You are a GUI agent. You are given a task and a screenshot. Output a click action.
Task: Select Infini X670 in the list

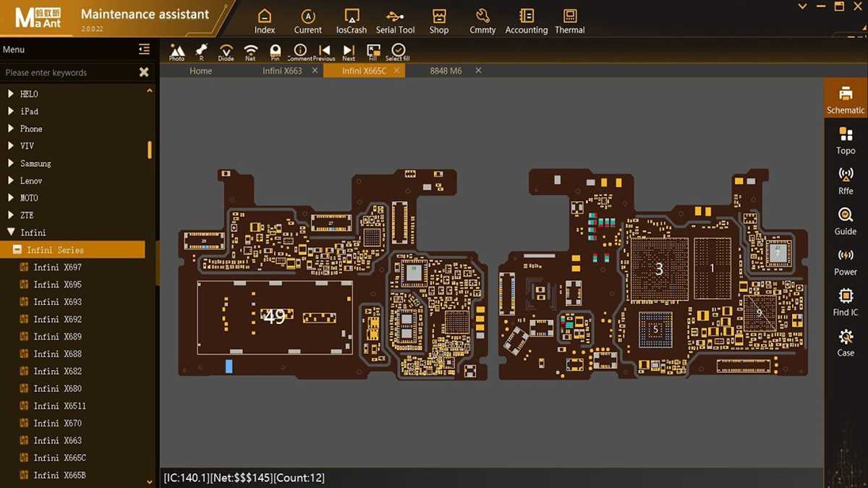tap(58, 424)
